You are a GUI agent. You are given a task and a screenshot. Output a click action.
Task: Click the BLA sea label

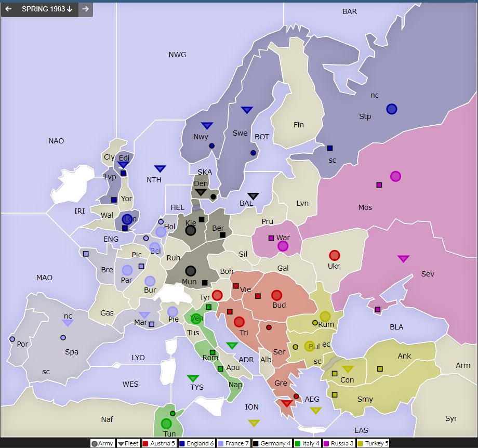click(396, 327)
